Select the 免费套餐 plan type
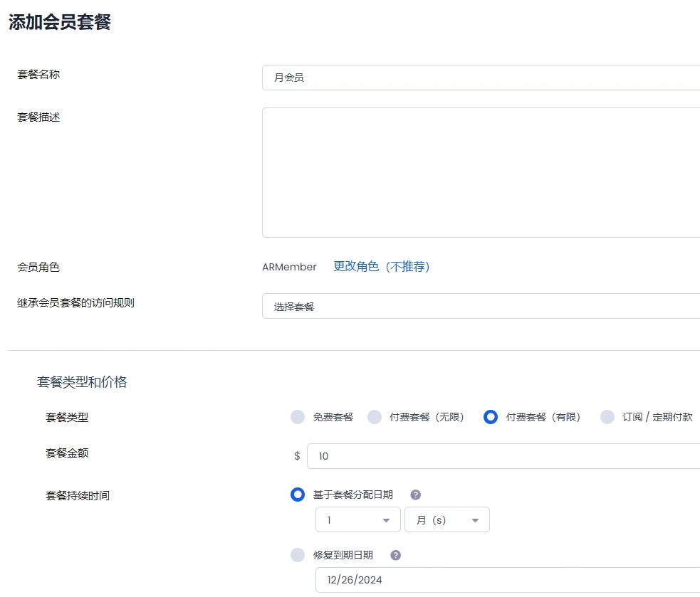This screenshot has width=700, height=597. click(x=297, y=418)
